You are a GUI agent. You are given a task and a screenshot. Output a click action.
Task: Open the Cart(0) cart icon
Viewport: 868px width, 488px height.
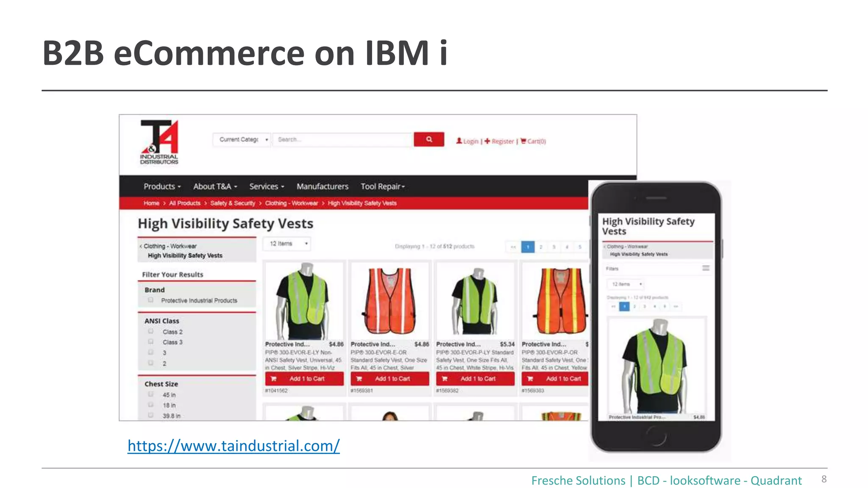point(523,141)
